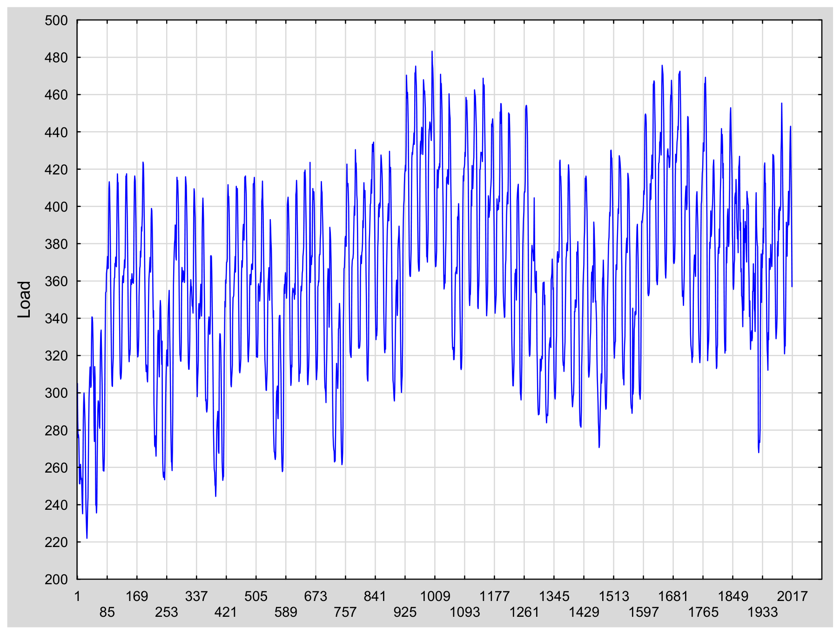The height and width of the screenshot is (634, 840).
Task: Click x-axis tick label 757
Action: coord(345,612)
